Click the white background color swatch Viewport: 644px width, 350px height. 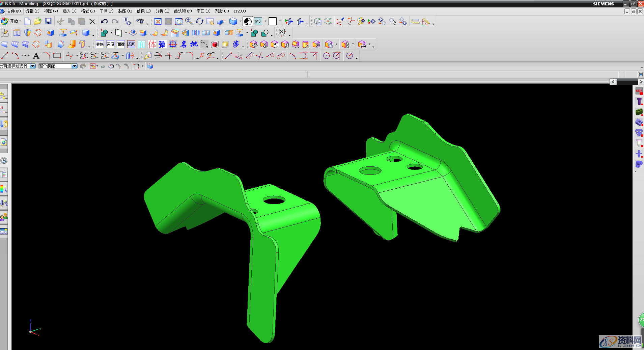click(273, 22)
